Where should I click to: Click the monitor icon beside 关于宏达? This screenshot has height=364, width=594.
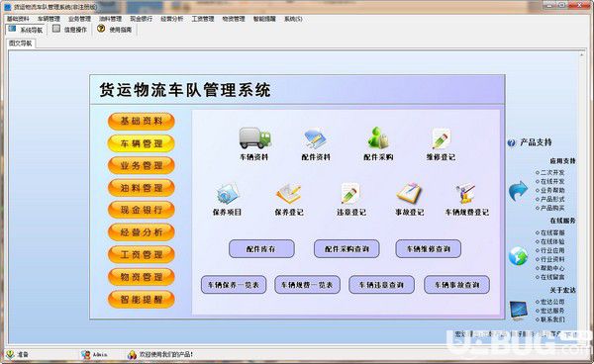click(519, 311)
